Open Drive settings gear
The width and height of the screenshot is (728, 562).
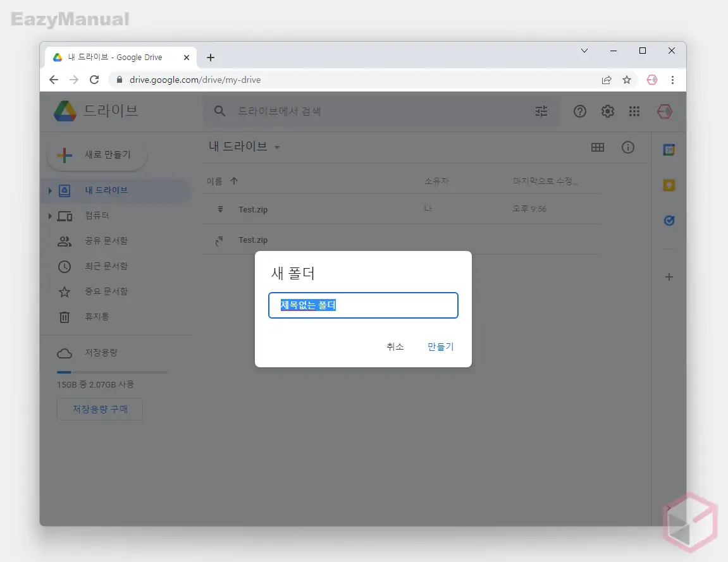tap(607, 111)
